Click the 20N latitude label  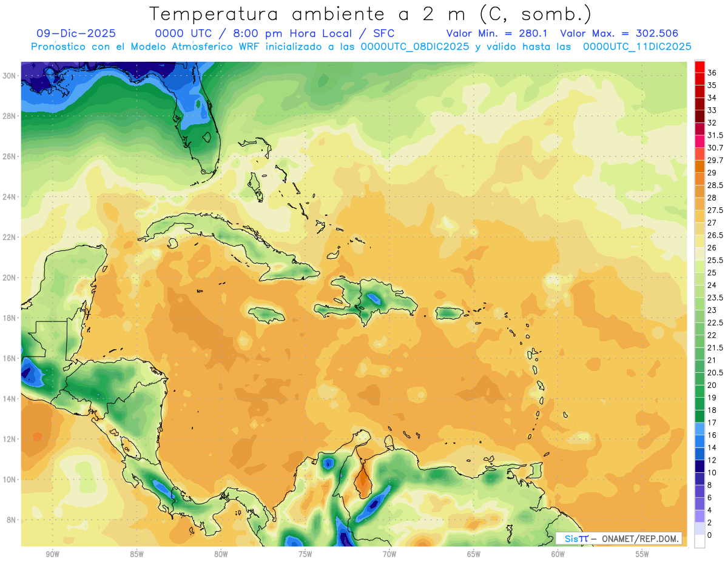(9, 278)
